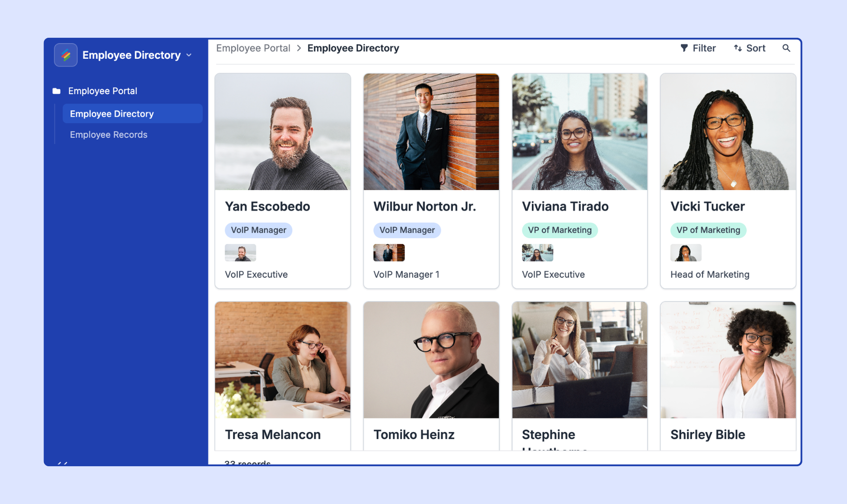
Task: Click Tresa Melancon's name
Action: (273, 434)
